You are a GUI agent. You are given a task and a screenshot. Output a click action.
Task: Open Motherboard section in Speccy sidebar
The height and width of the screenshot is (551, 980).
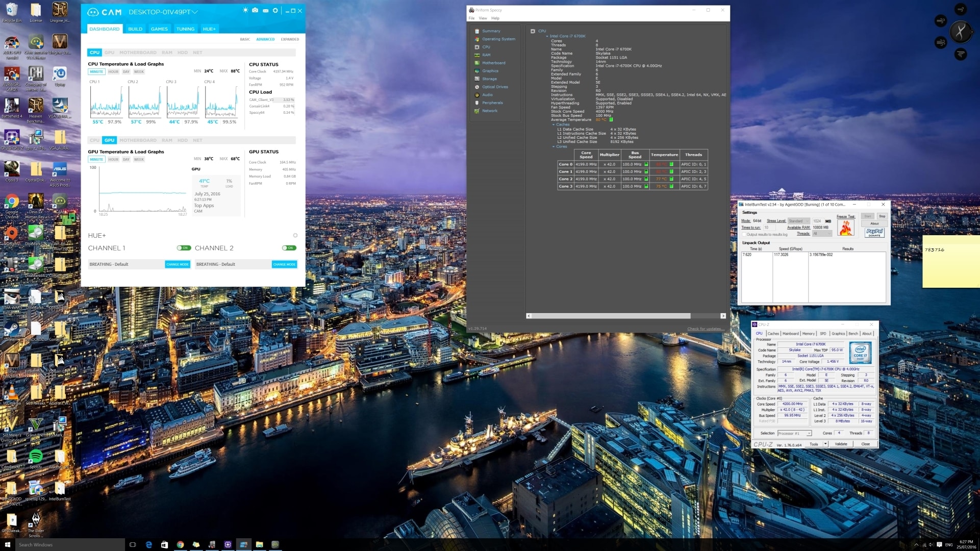[490, 63]
